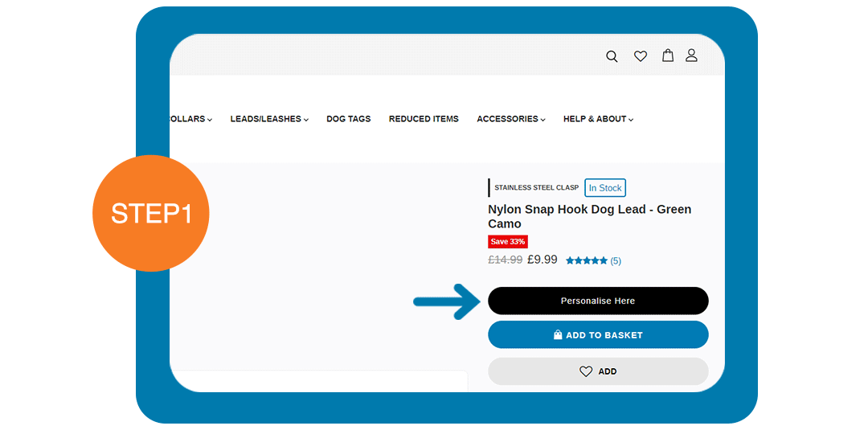Go to the Dog Tags menu item
The image size is (868, 430).
click(348, 119)
